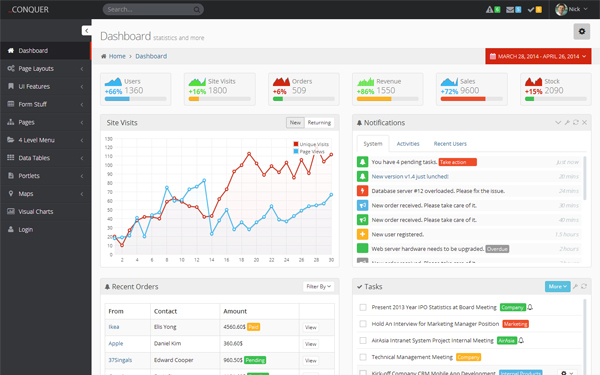
Task: Open the gear settings button near Dashboard title
Action: (582, 31)
